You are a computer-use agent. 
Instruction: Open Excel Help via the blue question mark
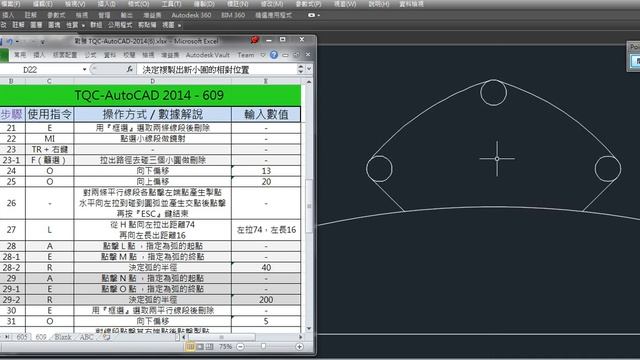click(x=274, y=55)
